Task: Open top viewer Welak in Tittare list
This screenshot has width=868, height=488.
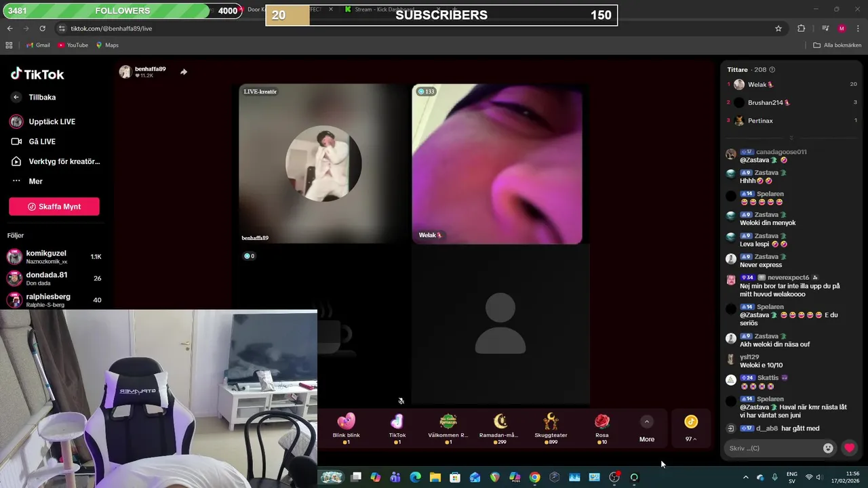Action: 792,85
